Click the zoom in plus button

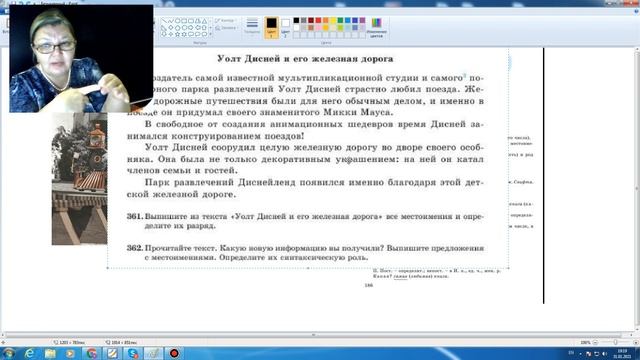636,342
